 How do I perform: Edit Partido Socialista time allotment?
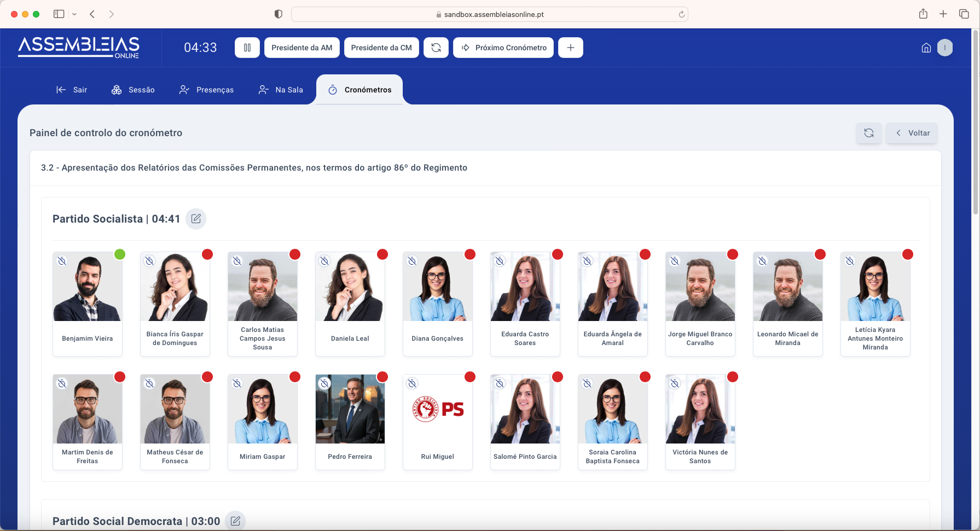(x=196, y=219)
